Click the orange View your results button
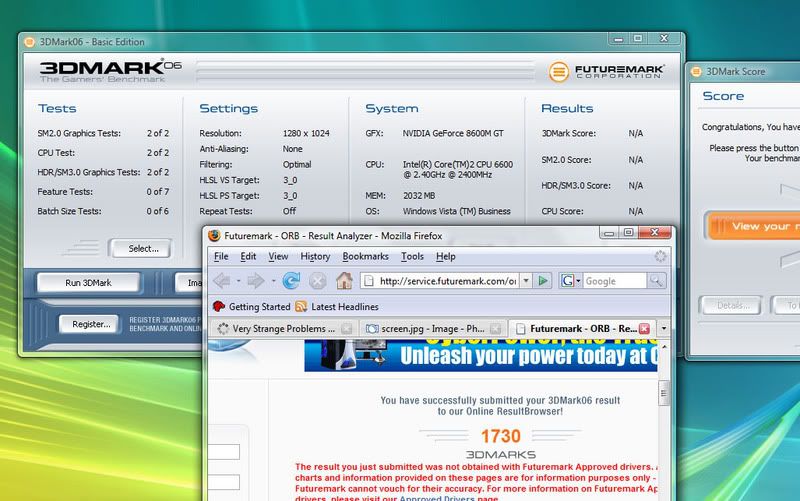Image resolution: width=800 pixels, height=501 pixels. click(753, 226)
